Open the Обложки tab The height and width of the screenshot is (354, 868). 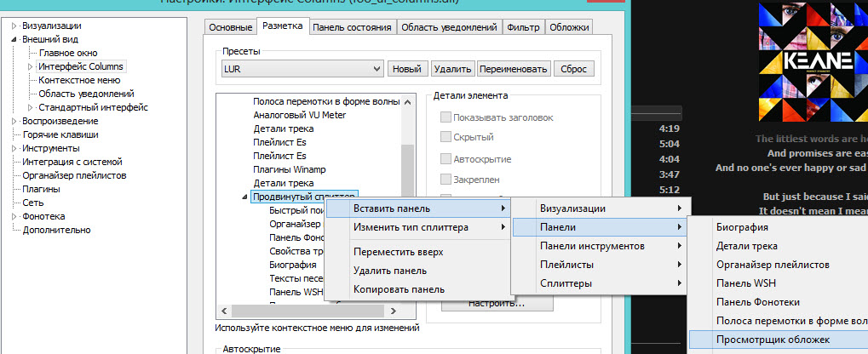click(568, 27)
